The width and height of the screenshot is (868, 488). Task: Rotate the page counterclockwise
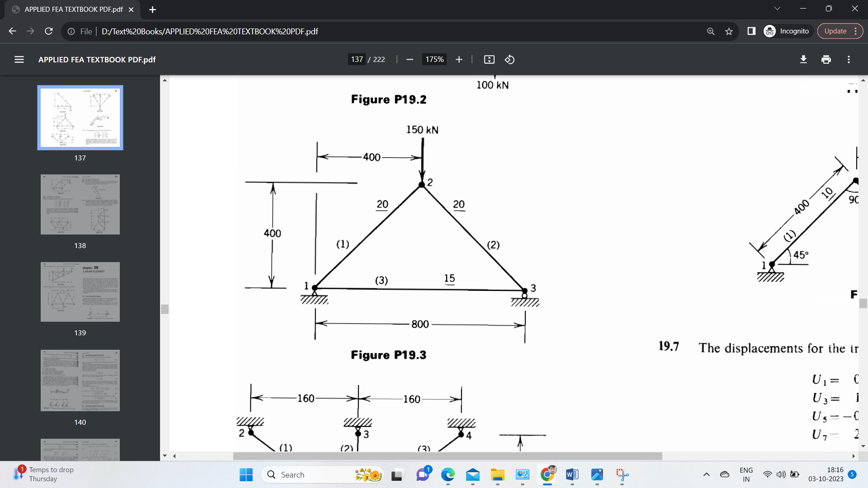(x=509, y=59)
